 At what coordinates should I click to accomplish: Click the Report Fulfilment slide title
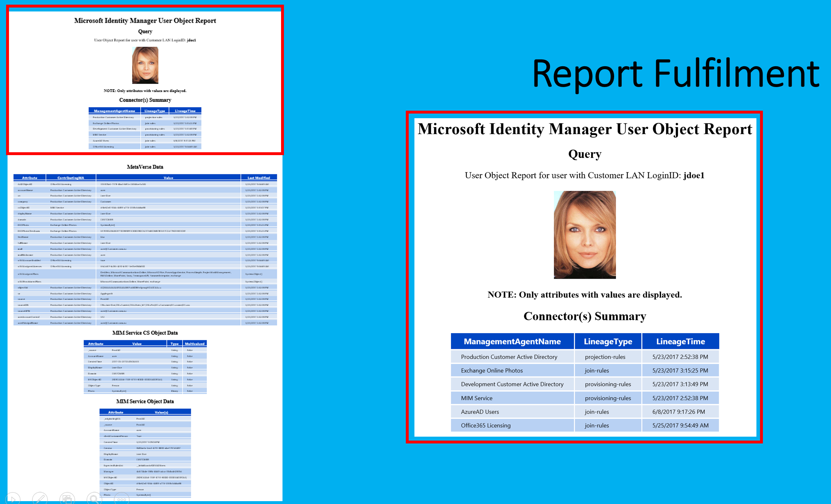675,73
